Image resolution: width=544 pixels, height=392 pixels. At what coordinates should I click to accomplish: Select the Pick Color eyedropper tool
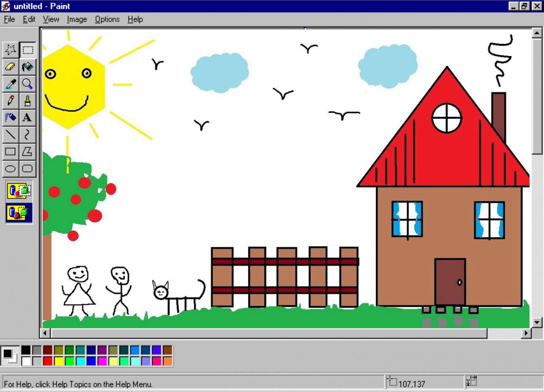click(x=11, y=84)
